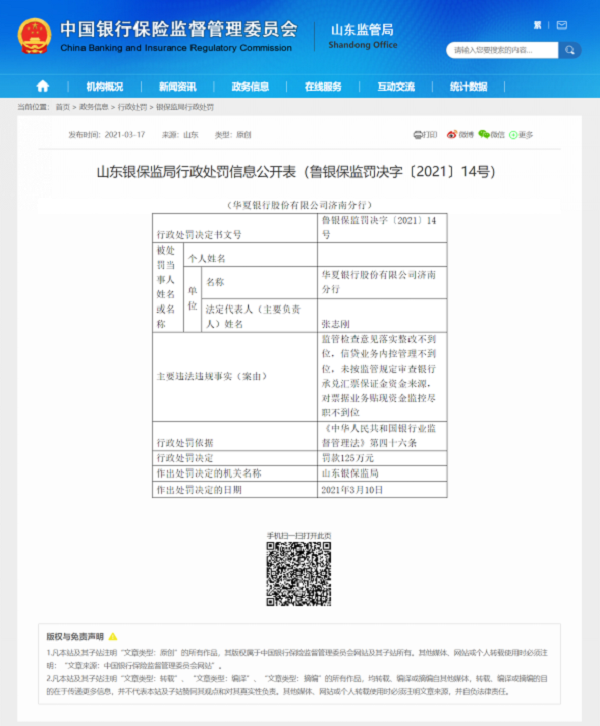Click the 类型: 原创 label

[233, 135]
